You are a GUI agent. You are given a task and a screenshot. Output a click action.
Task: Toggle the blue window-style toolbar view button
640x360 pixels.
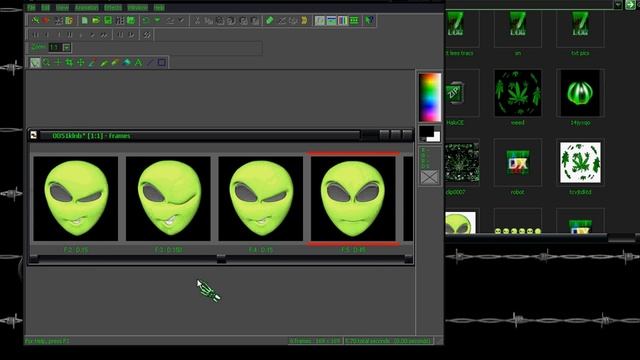click(x=331, y=20)
